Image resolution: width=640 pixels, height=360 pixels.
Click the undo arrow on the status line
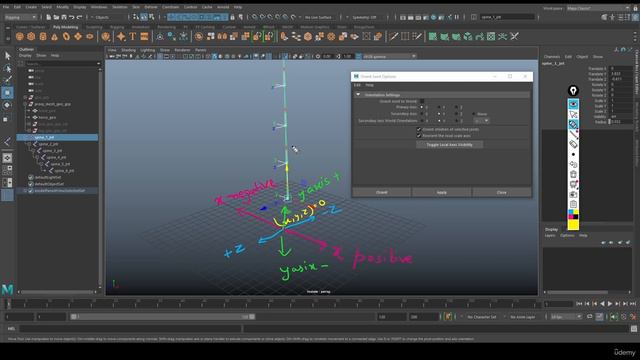point(71,17)
